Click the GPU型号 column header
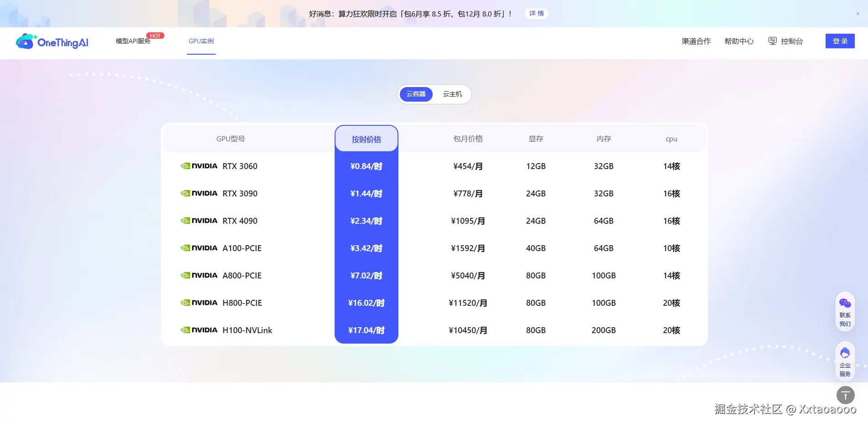 pyautogui.click(x=231, y=139)
